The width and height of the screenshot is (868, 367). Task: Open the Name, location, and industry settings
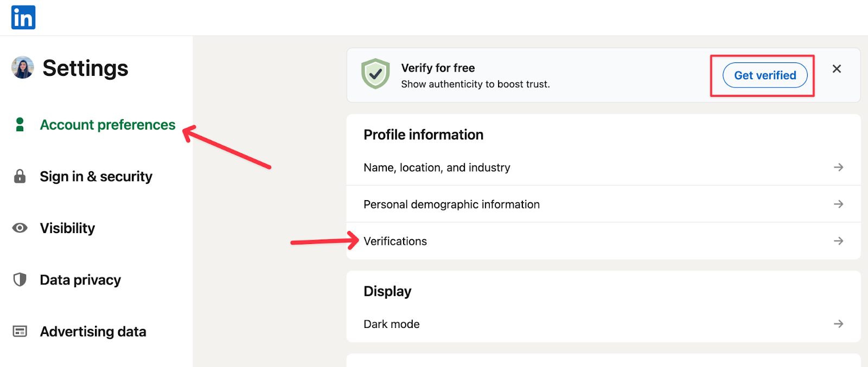pyautogui.click(x=437, y=167)
